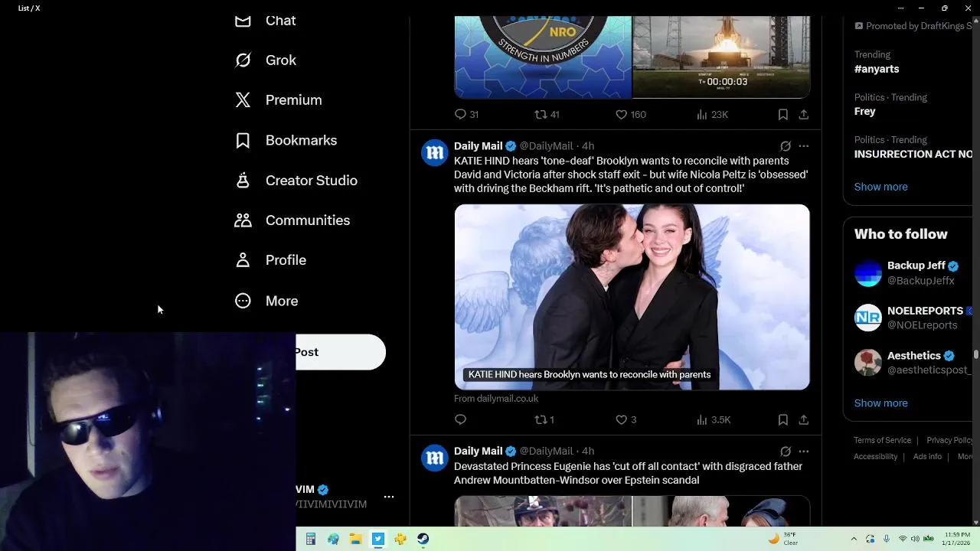Like the Brooklyn post with 3 likes
Screen dimensions: 980x551
pyautogui.click(x=626, y=419)
